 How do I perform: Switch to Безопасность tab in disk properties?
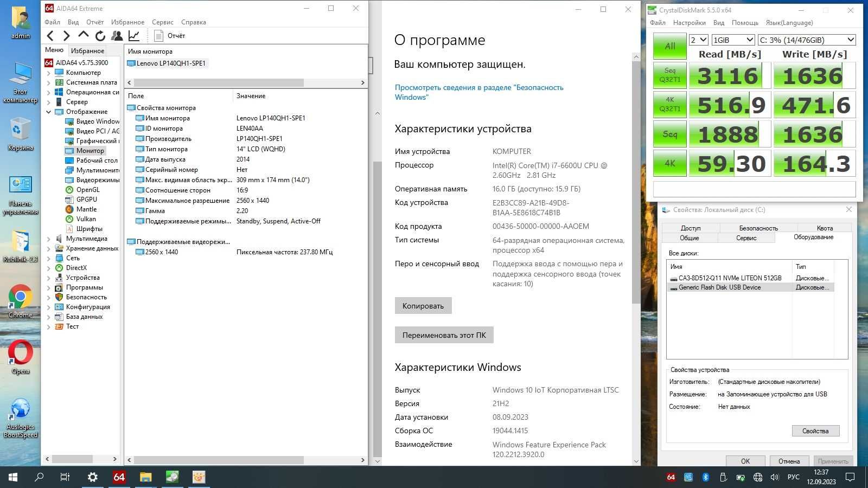(758, 228)
